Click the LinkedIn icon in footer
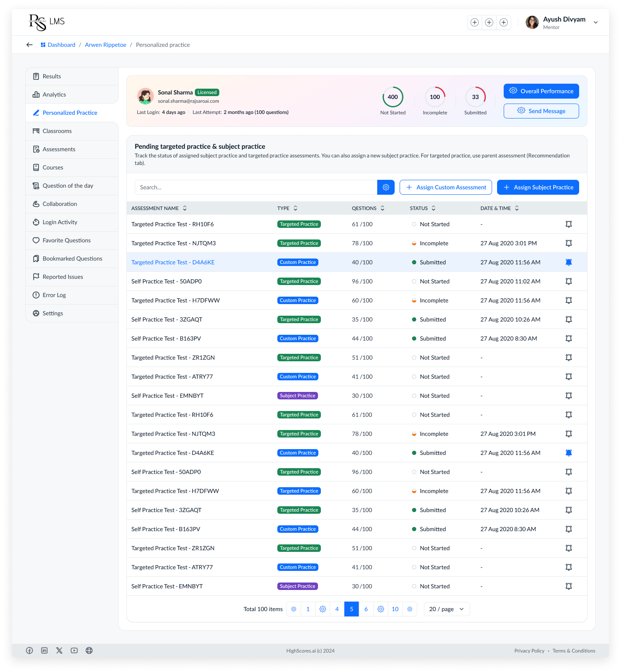The width and height of the screenshot is (621, 672). point(44,650)
